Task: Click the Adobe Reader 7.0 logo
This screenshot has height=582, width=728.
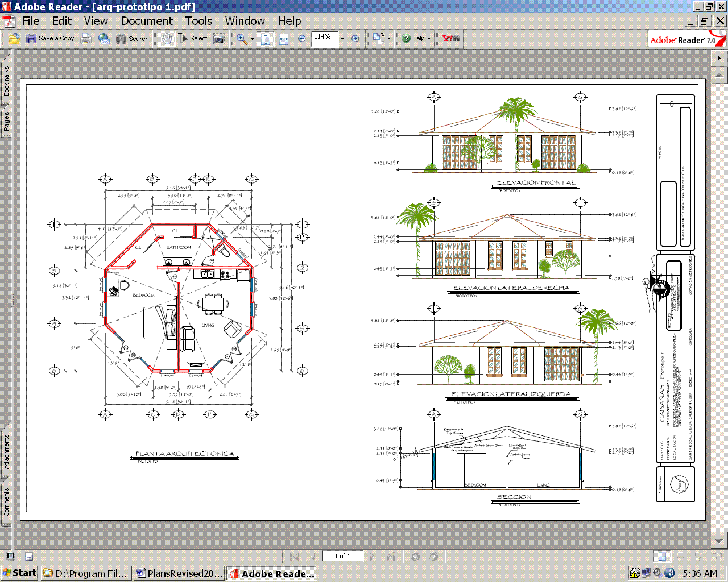Action: pos(687,39)
